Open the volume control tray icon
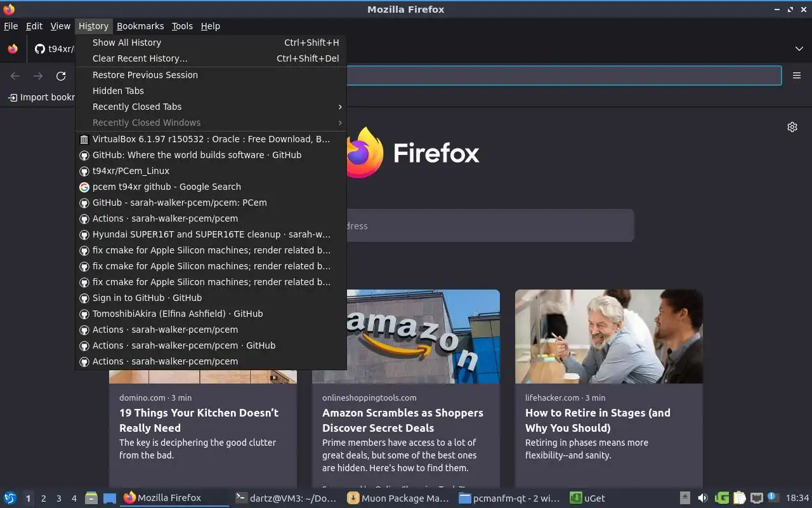 [703, 498]
